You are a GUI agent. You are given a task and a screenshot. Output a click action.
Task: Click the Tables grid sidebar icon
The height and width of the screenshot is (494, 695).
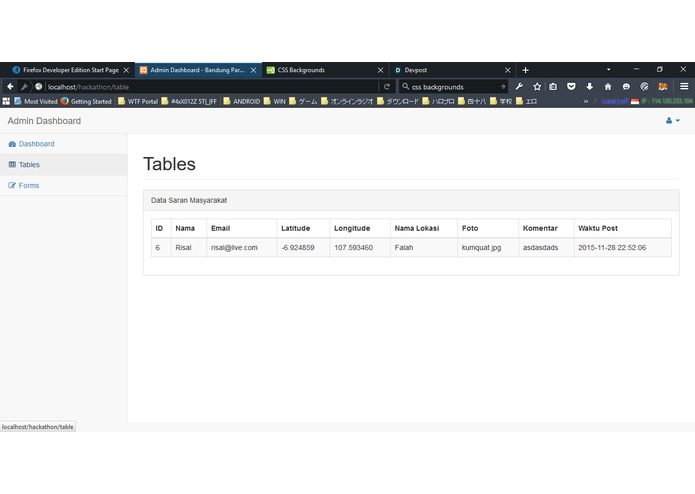point(12,164)
